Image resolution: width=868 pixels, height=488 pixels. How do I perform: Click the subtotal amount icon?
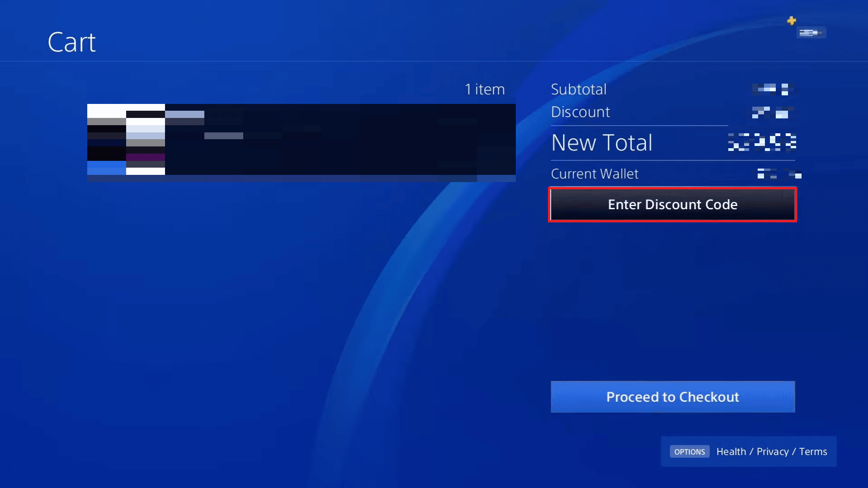pyautogui.click(x=772, y=89)
